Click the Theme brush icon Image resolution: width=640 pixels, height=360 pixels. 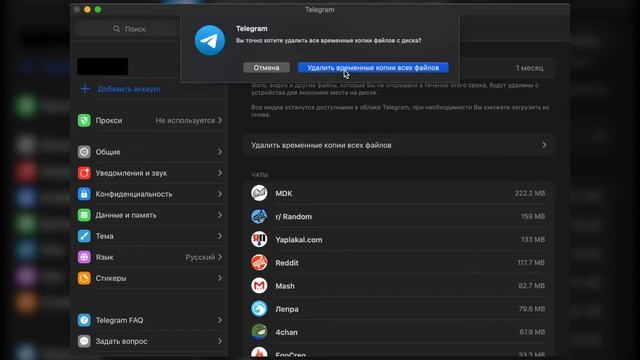pyautogui.click(x=84, y=236)
